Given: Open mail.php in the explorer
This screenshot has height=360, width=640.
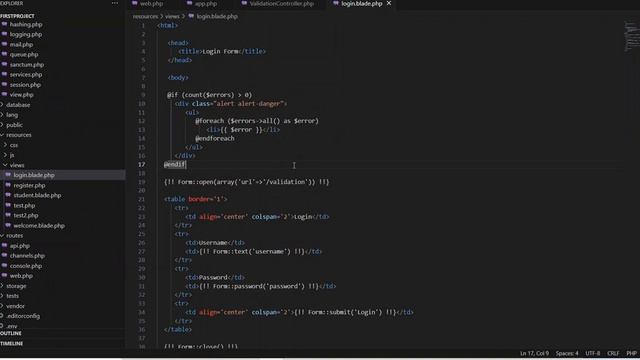Looking at the screenshot, I should pos(21,44).
